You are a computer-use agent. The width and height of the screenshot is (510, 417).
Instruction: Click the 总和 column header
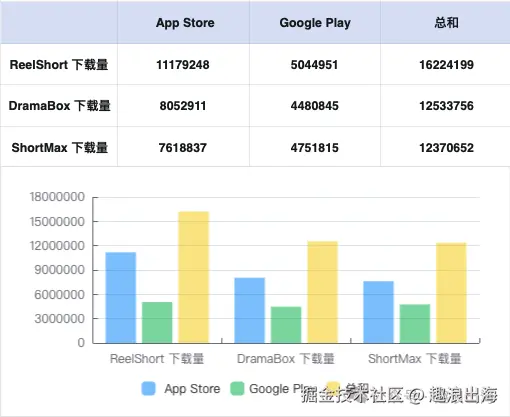[446, 23]
